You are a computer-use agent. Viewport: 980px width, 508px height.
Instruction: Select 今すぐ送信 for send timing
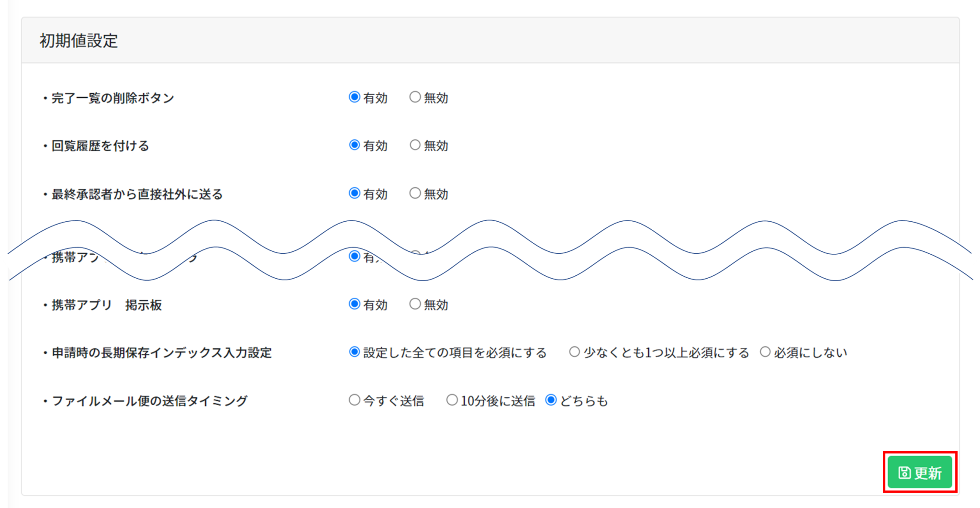[x=354, y=400]
